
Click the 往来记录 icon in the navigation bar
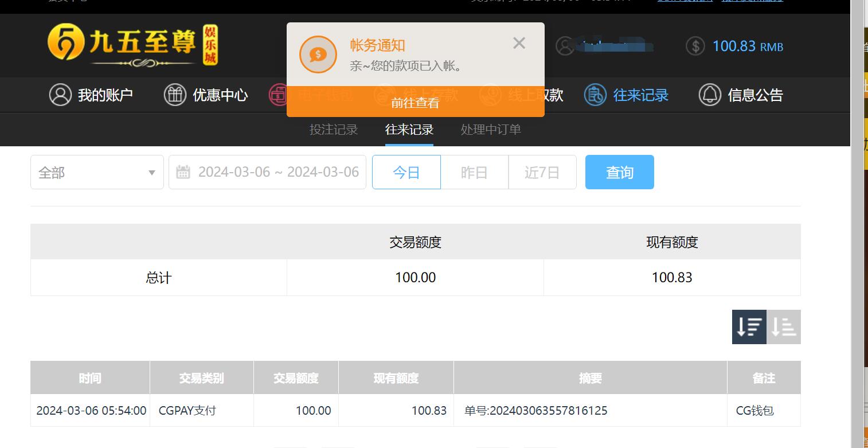(x=595, y=95)
